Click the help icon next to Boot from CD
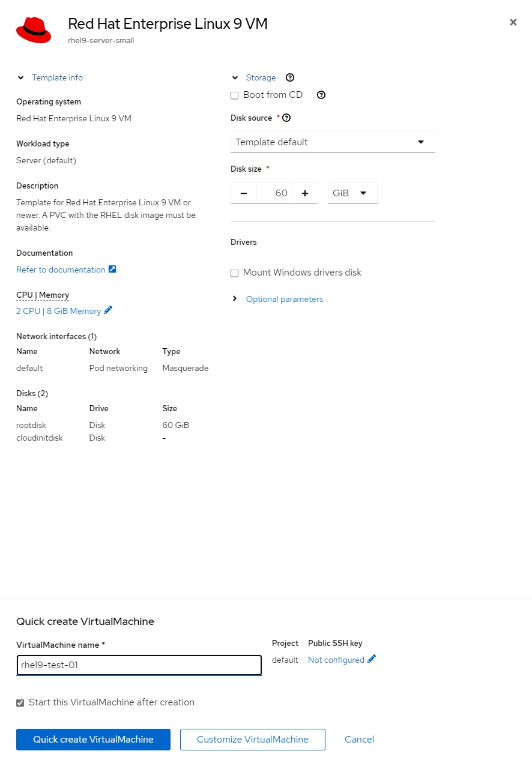Viewport: 532px width, 766px height. click(x=321, y=95)
